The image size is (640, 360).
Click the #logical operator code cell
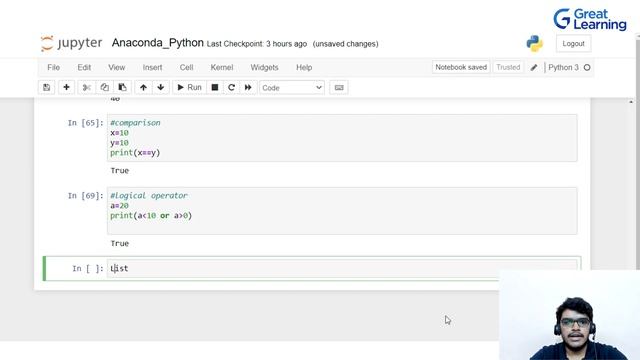point(342,211)
